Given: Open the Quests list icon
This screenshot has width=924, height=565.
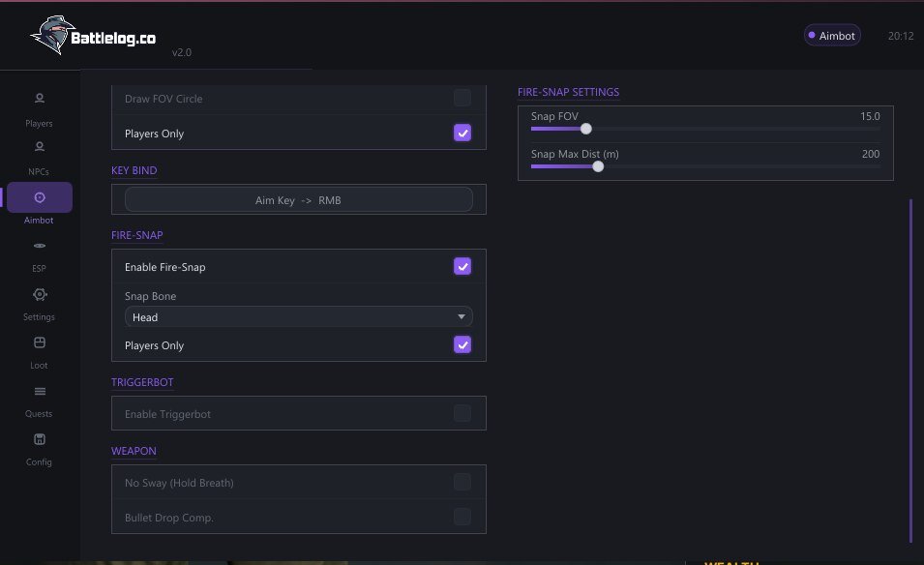Looking at the screenshot, I should pos(40,391).
